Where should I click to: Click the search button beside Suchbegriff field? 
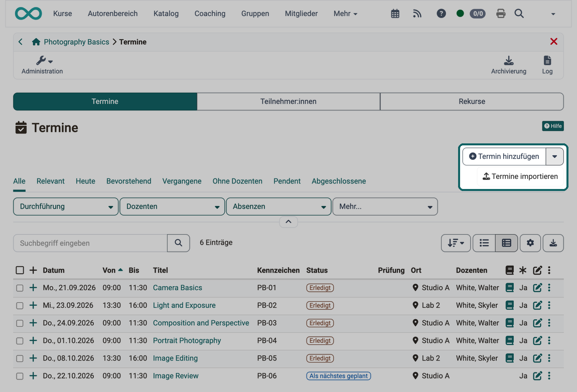pyautogui.click(x=179, y=243)
